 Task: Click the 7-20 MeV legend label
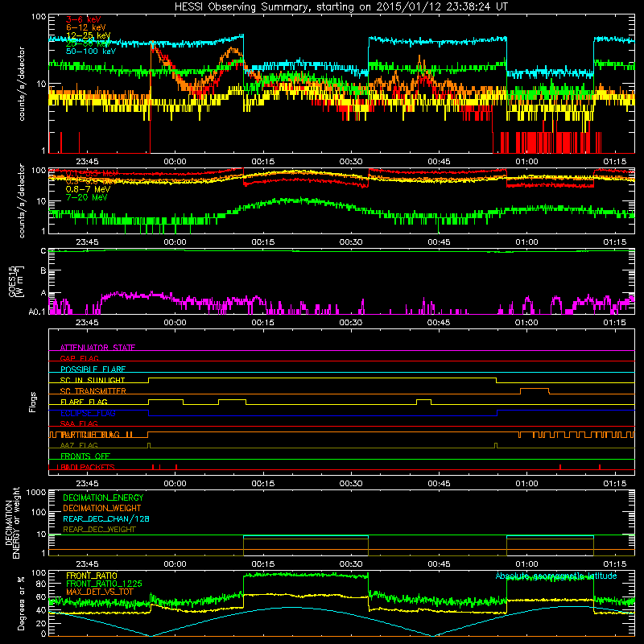pyautogui.click(x=87, y=197)
